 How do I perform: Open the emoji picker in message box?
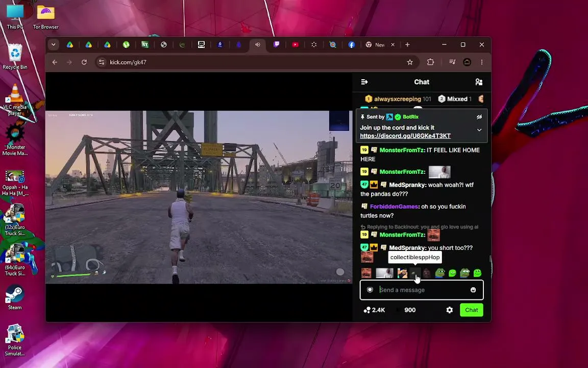(x=473, y=290)
